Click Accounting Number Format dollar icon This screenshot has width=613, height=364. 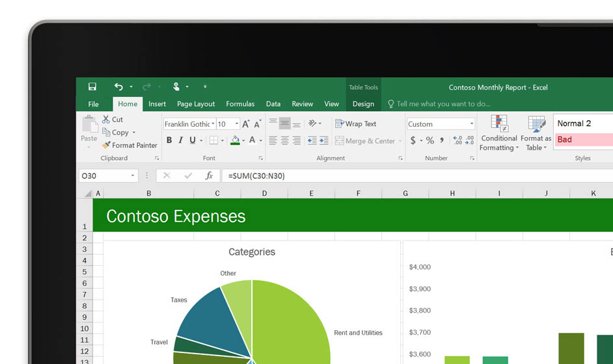tap(413, 140)
